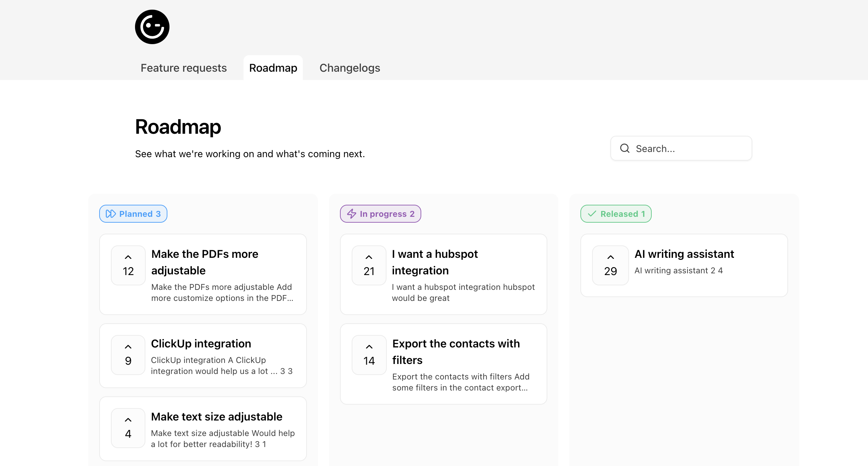868x466 pixels.
Task: Open the Feature requests tab
Action: [184, 68]
